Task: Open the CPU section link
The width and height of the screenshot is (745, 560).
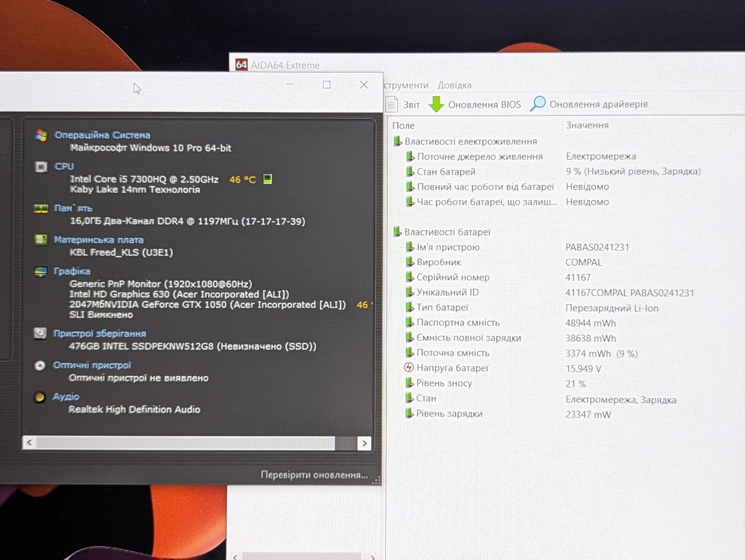Action: (x=64, y=166)
